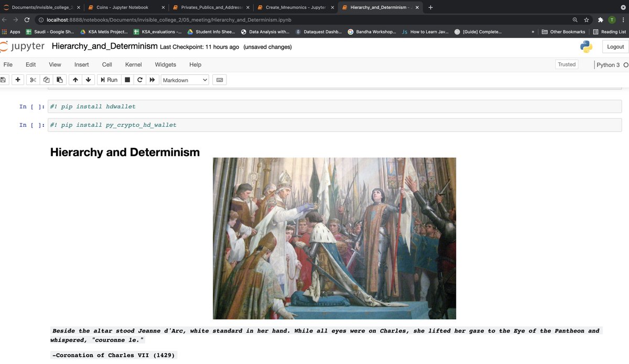This screenshot has height=364, width=629.
Task: Paste cells below icon in toolbar
Action: click(59, 80)
